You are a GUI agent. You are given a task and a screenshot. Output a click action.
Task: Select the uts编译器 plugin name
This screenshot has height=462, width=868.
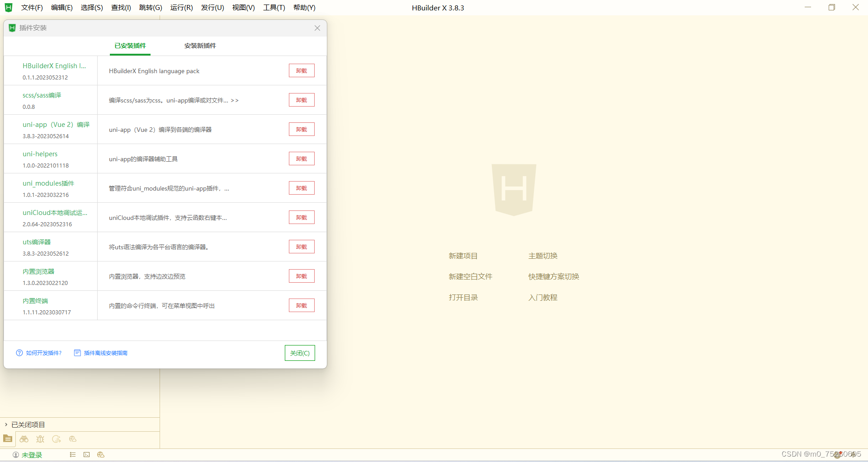(37, 242)
